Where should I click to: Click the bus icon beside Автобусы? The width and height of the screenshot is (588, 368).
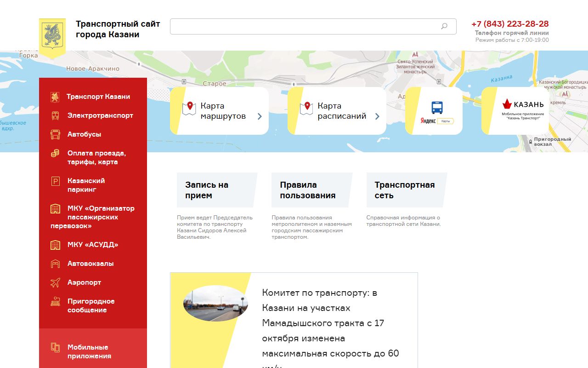click(55, 134)
